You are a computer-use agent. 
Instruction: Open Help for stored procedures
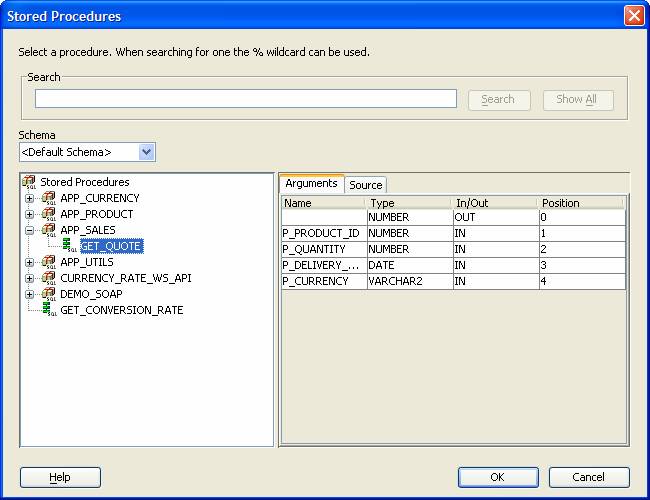point(61,477)
